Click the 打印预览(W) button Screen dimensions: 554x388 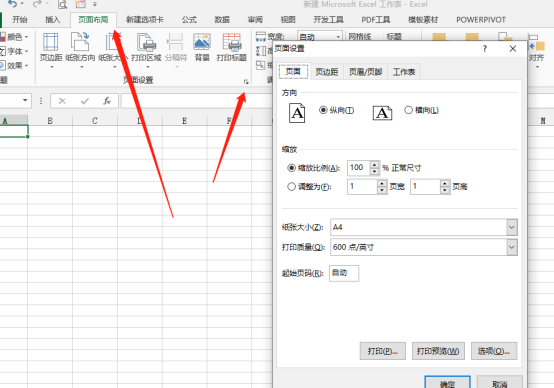pos(438,351)
